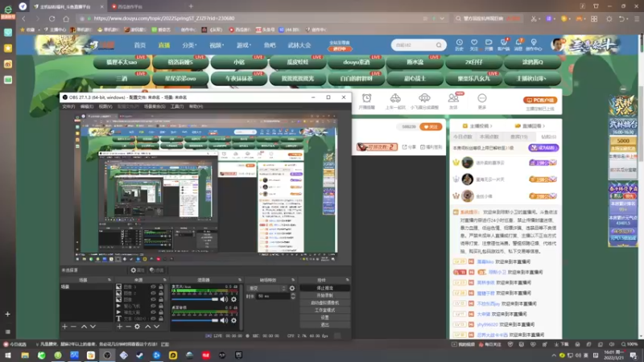
Task: Expand the 游戏 dropdown in Douyu nav
Action: (x=244, y=45)
